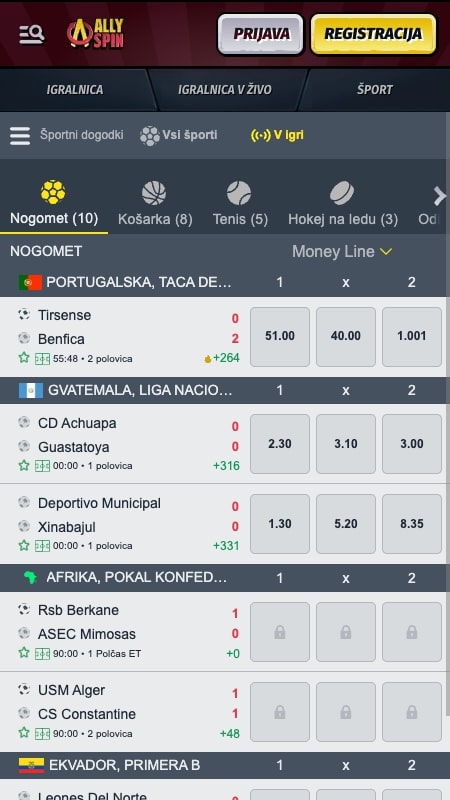Switch to the ŠPORT tab
The height and width of the screenshot is (800, 450).
[x=374, y=90]
